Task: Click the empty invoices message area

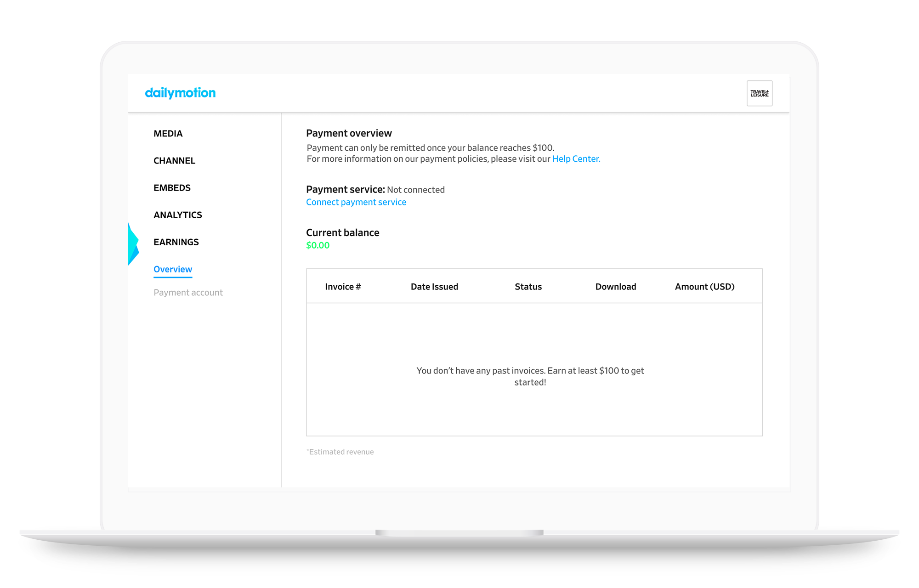Action: (x=530, y=376)
